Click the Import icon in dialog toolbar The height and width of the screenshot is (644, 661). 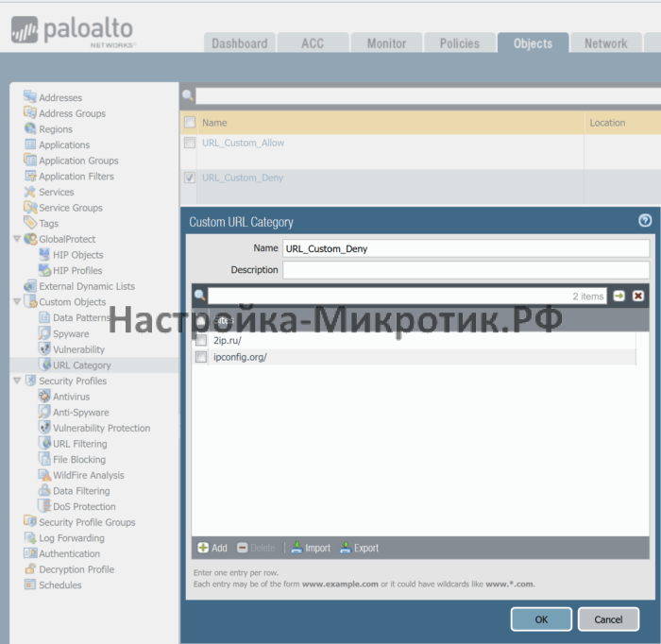pos(297,548)
